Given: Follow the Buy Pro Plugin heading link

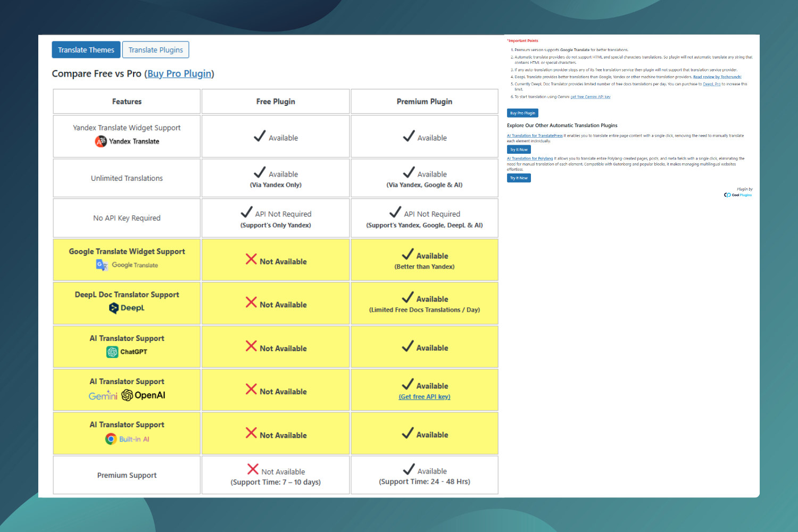Looking at the screenshot, I should (x=179, y=73).
